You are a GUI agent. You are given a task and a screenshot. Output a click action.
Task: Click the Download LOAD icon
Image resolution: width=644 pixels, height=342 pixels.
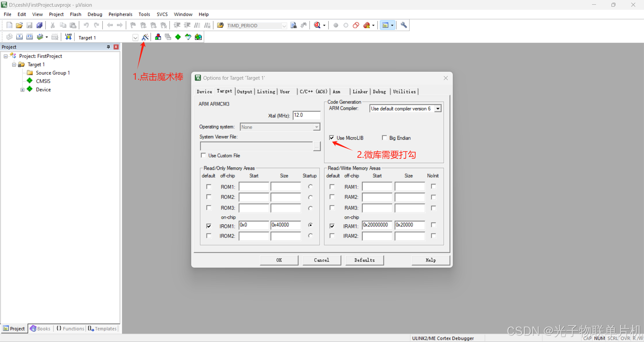[68, 37]
